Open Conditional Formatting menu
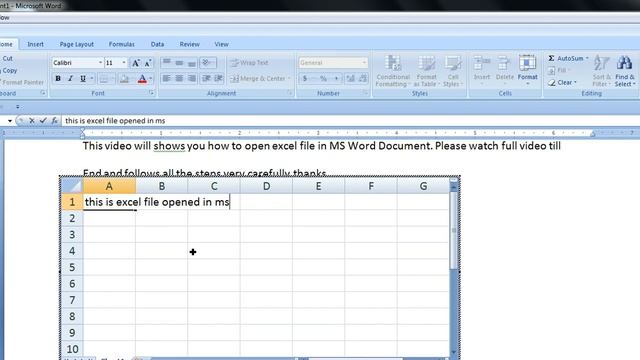Viewport: 640px width, 360px height. tap(393, 71)
